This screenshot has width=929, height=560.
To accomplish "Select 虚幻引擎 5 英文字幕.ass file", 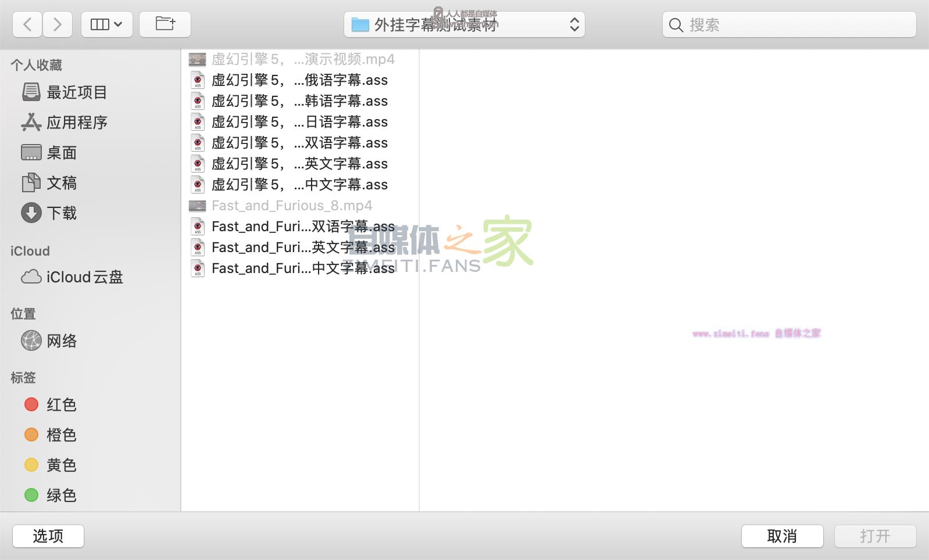I will tap(300, 164).
